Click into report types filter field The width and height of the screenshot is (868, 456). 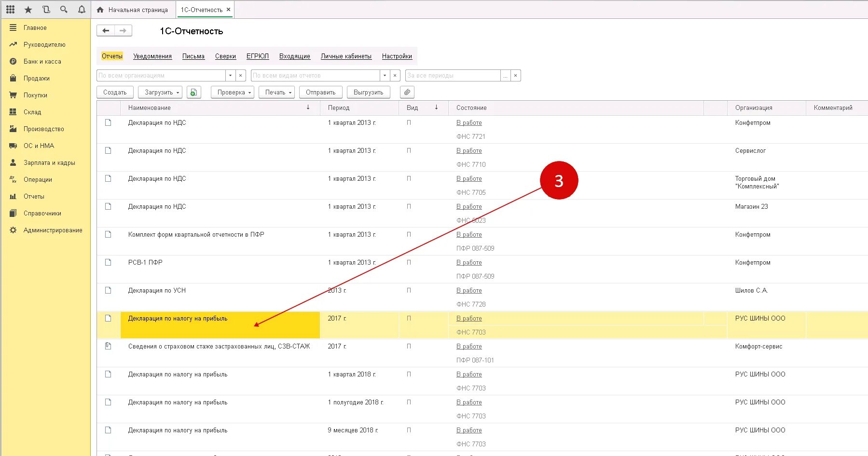coord(316,75)
